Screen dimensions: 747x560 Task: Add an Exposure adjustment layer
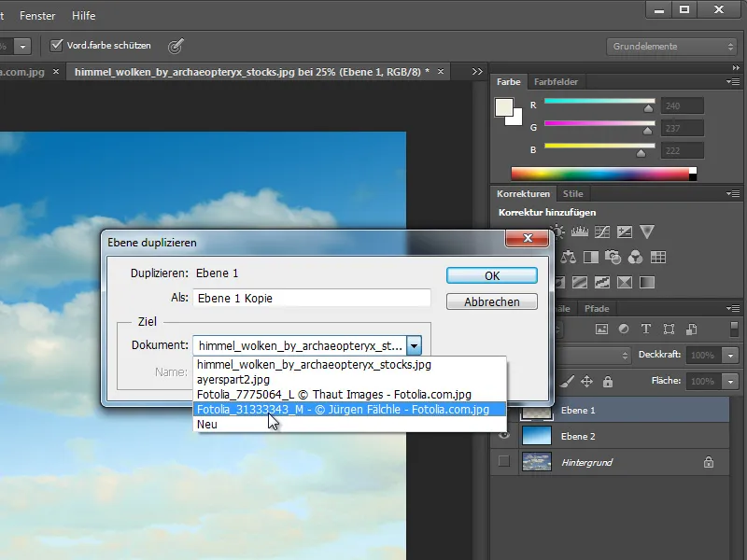pyautogui.click(x=625, y=231)
